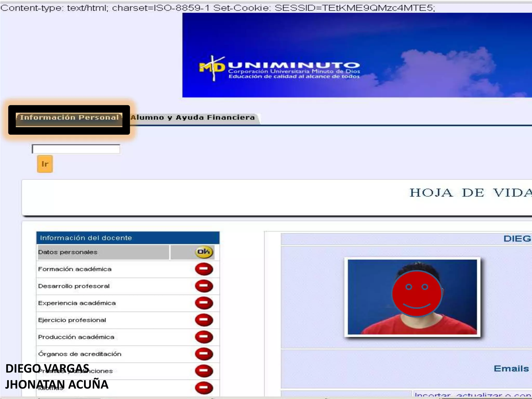Open the Formación académica section
Screen dimensions: 532x399
[x=75, y=269]
